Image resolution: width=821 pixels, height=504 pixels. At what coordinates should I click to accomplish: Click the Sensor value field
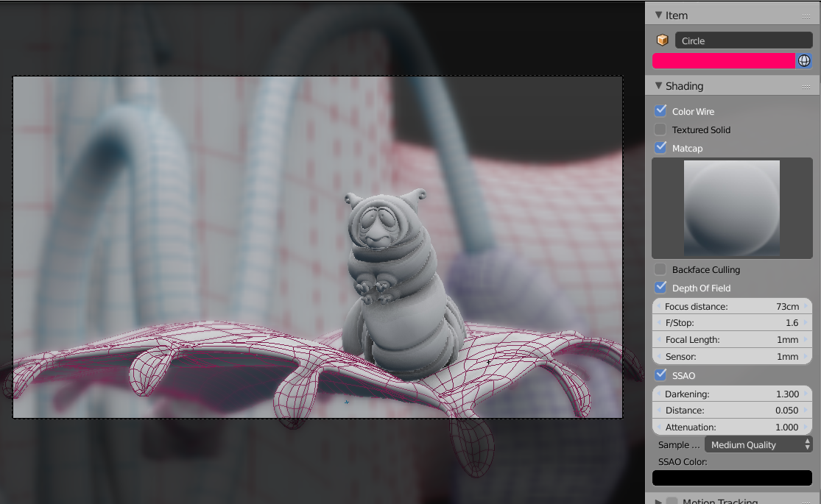pyautogui.click(x=732, y=356)
